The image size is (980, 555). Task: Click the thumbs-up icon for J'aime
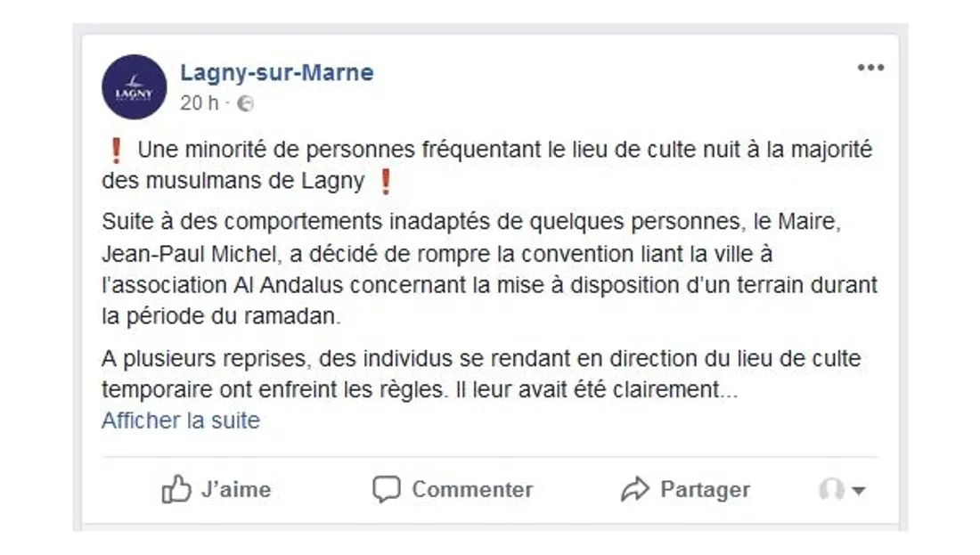tap(176, 489)
